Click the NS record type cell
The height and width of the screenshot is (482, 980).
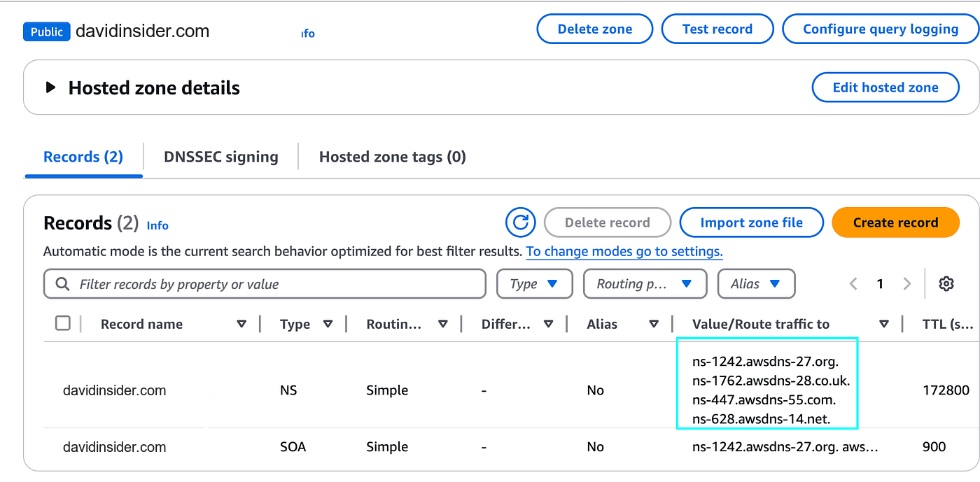click(x=288, y=390)
